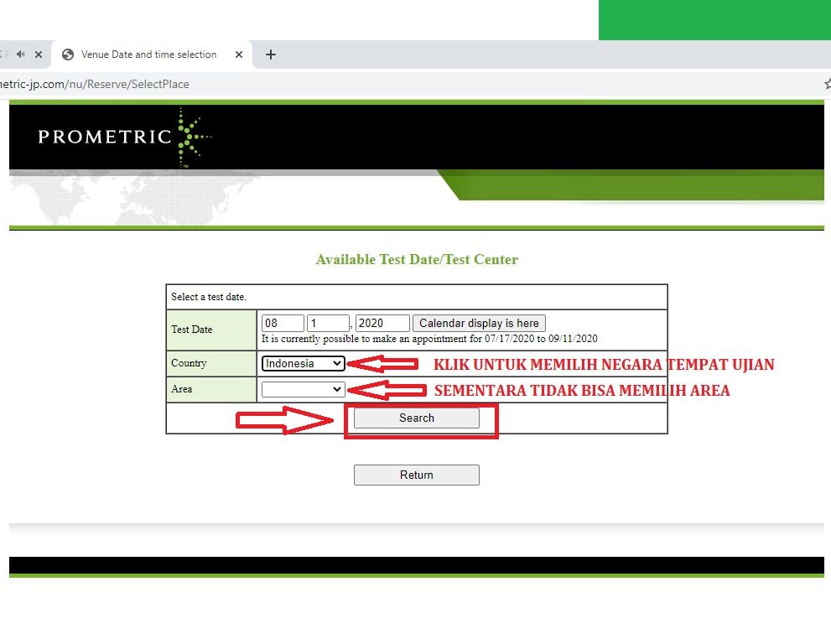
Task: Close the Venue Date and time selection tab
Action: (x=239, y=55)
